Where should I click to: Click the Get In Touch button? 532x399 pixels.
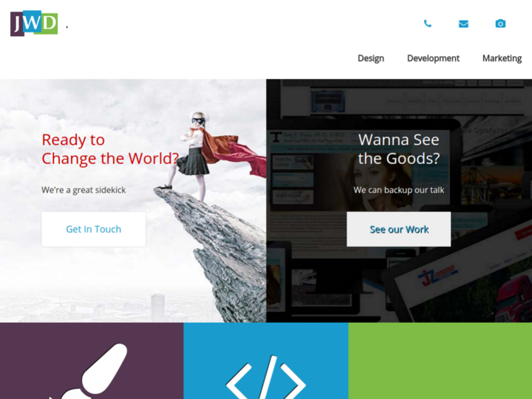(x=94, y=229)
